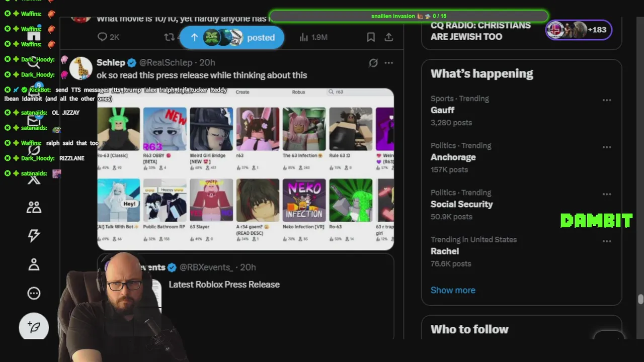The height and width of the screenshot is (362, 644).
Task: Open more options for Gauff trend
Action: pyautogui.click(x=607, y=100)
